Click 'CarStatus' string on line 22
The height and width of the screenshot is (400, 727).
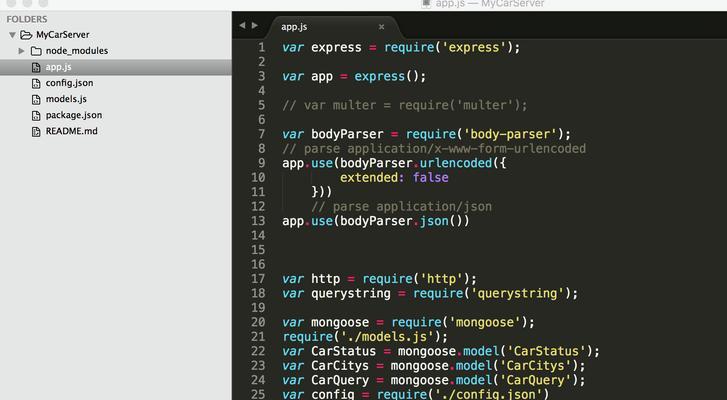pyautogui.click(x=546, y=351)
